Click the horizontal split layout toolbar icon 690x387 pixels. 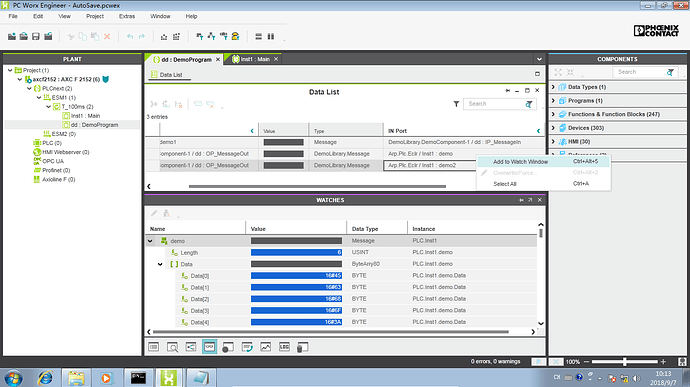259,37
